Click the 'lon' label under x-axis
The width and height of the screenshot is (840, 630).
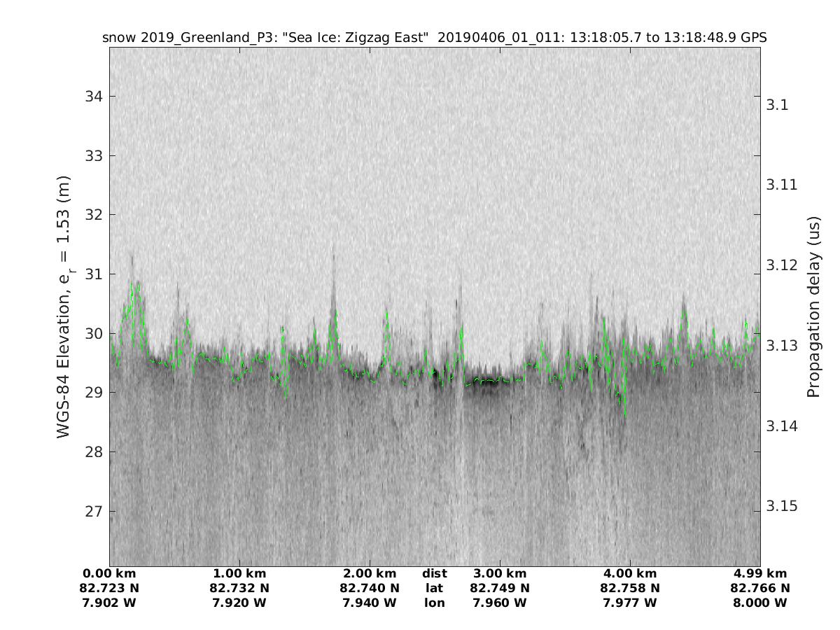click(435, 603)
